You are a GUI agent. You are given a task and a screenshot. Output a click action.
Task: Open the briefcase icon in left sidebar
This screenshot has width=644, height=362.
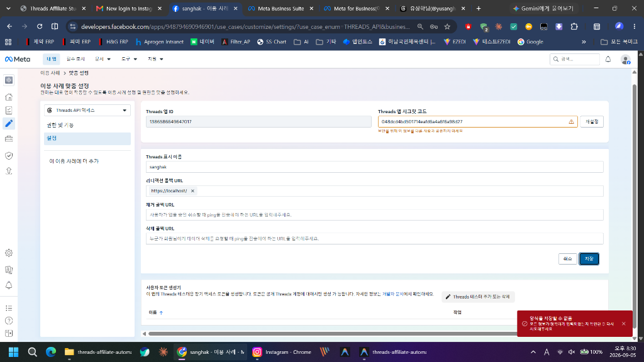[9, 139]
